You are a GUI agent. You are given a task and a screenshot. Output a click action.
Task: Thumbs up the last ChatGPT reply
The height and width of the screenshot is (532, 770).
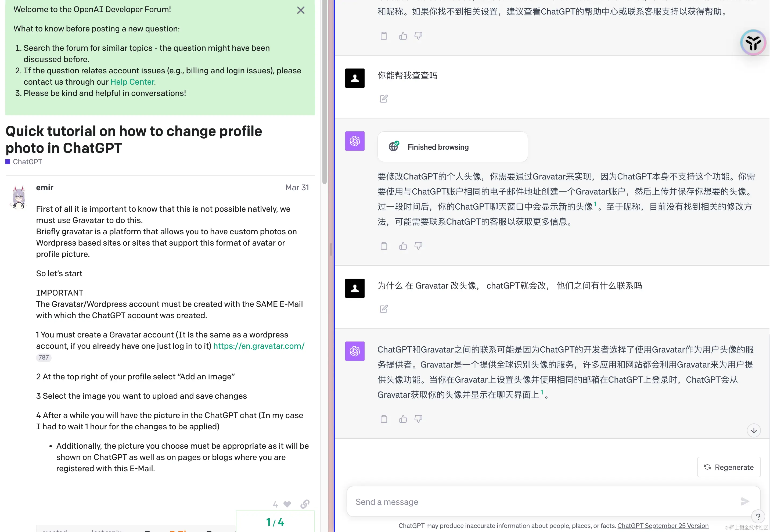(x=403, y=419)
